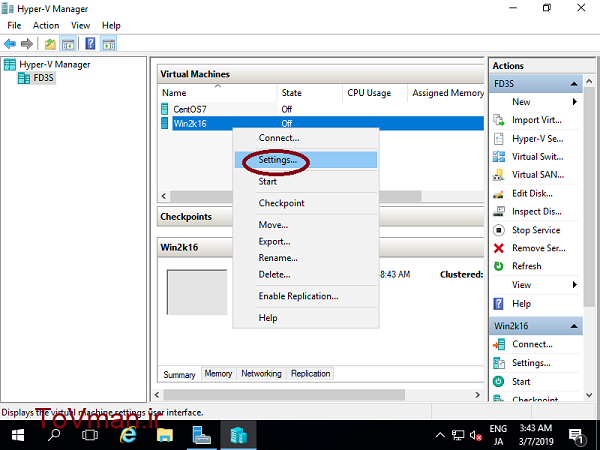The image size is (600, 450).
Task: Click green Start icon under Win2k16 actions
Action: (499, 381)
